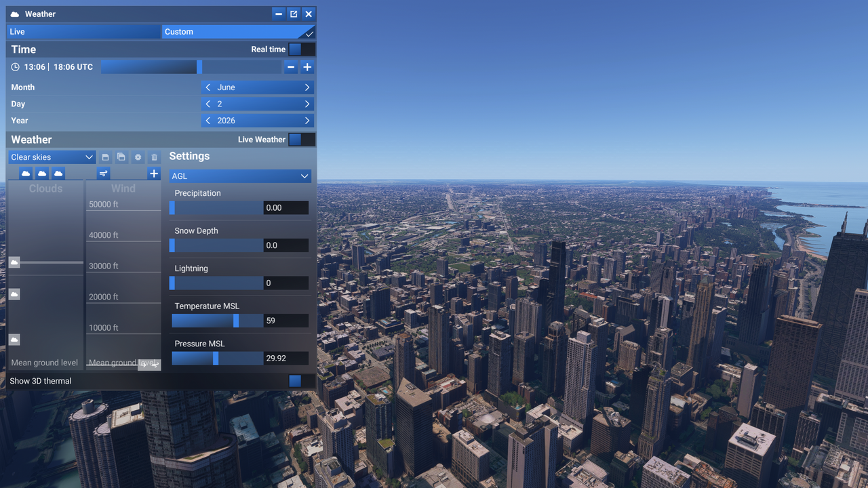Go to next month after June
This screenshot has width=868, height=488.
(x=307, y=87)
